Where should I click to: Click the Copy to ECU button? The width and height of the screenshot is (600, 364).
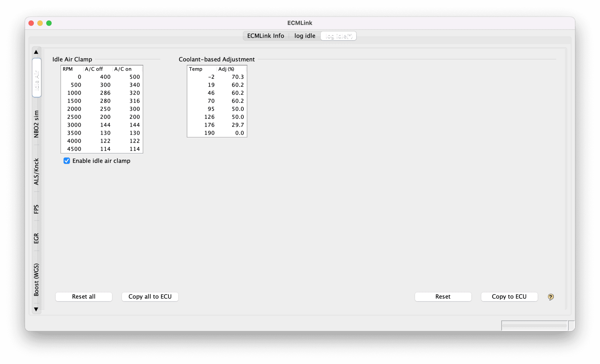pyautogui.click(x=509, y=296)
